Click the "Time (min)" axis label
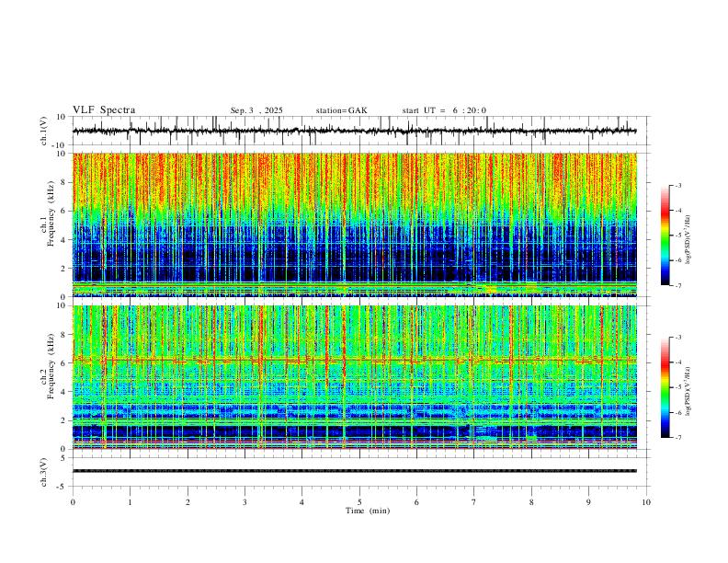Image resolution: width=728 pixels, height=563 pixels. point(368,511)
